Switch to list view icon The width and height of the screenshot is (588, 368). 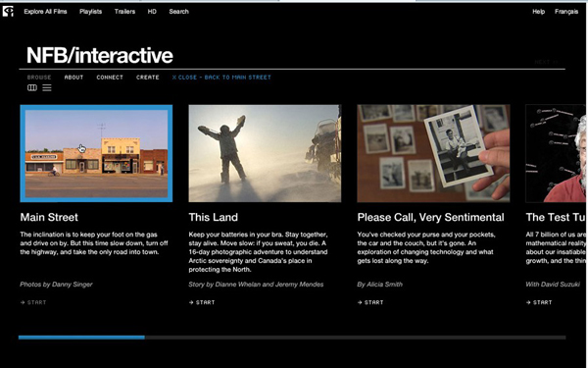point(47,88)
